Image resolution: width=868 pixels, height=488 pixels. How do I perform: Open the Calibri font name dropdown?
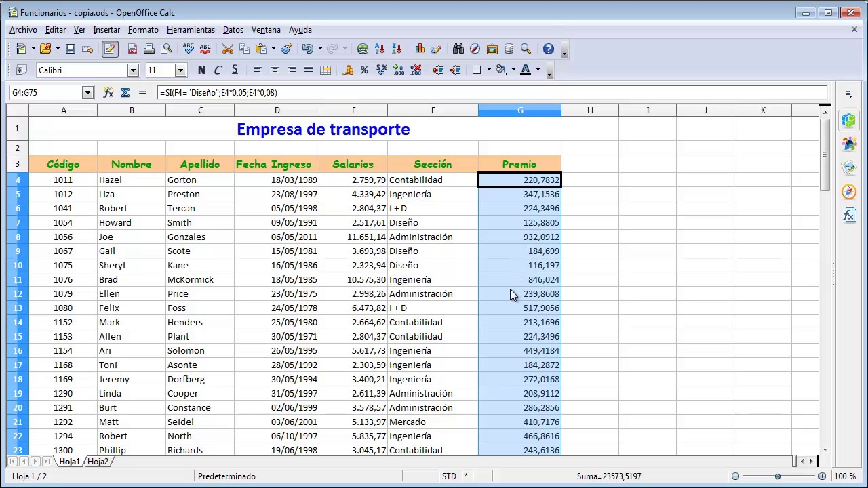pos(133,70)
